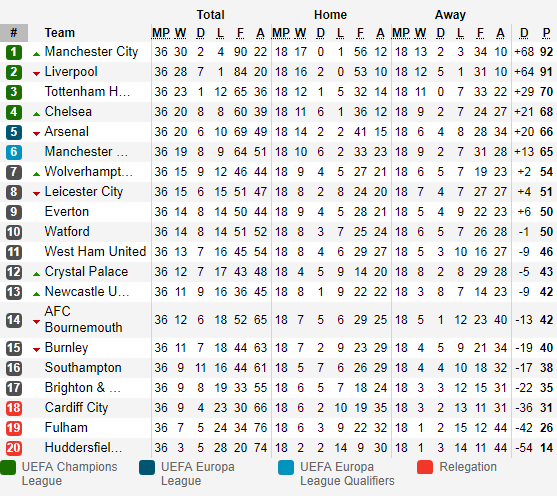557x496 pixels.
Task: Open the Tottenham H... team link
Action: [87, 92]
